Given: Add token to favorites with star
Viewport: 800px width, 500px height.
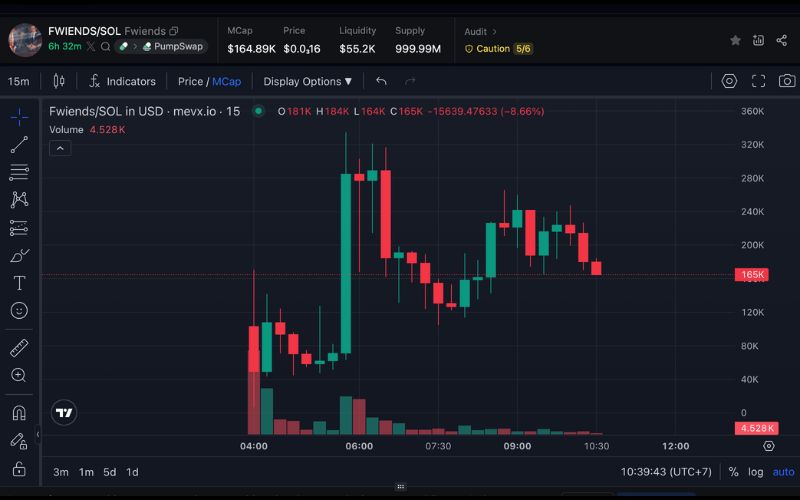Looking at the screenshot, I should [x=735, y=40].
